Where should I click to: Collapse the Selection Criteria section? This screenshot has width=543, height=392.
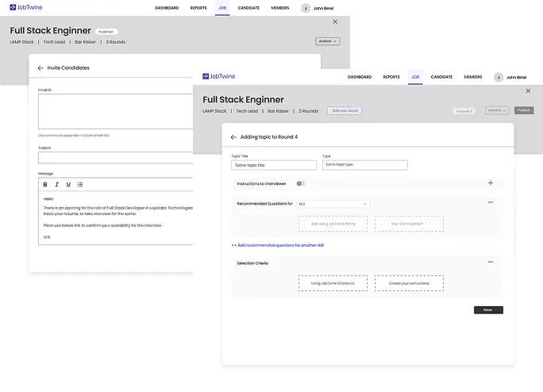point(490,262)
